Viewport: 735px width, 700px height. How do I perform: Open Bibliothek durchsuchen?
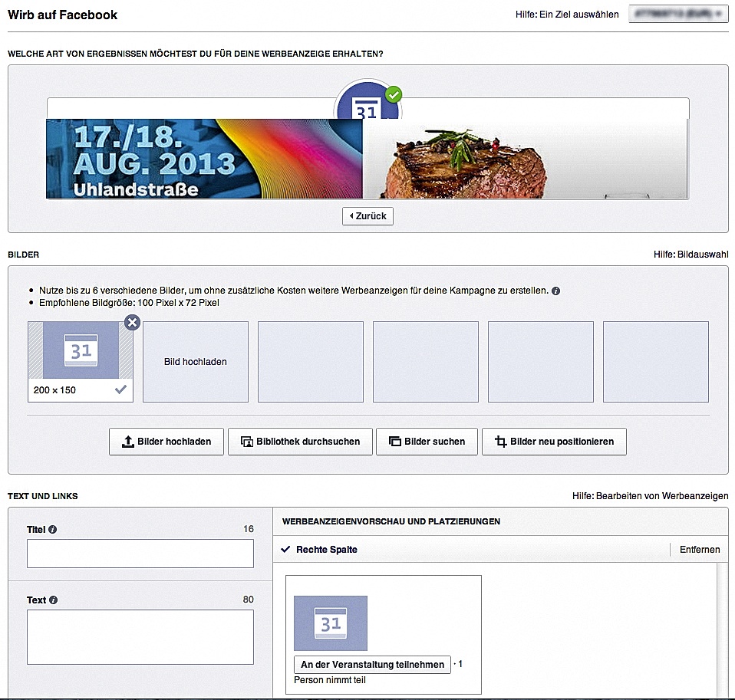pos(300,442)
